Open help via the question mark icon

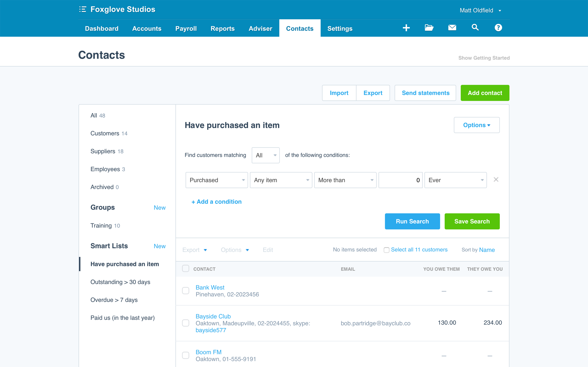[498, 28]
